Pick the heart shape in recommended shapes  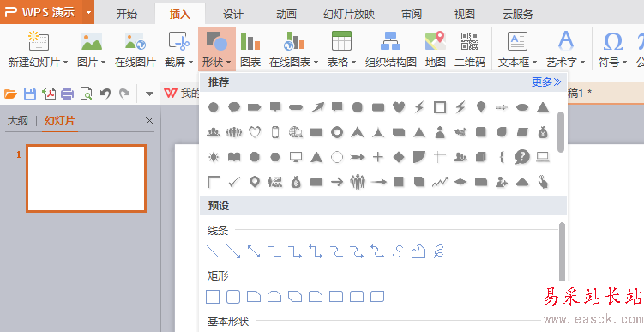point(399,107)
